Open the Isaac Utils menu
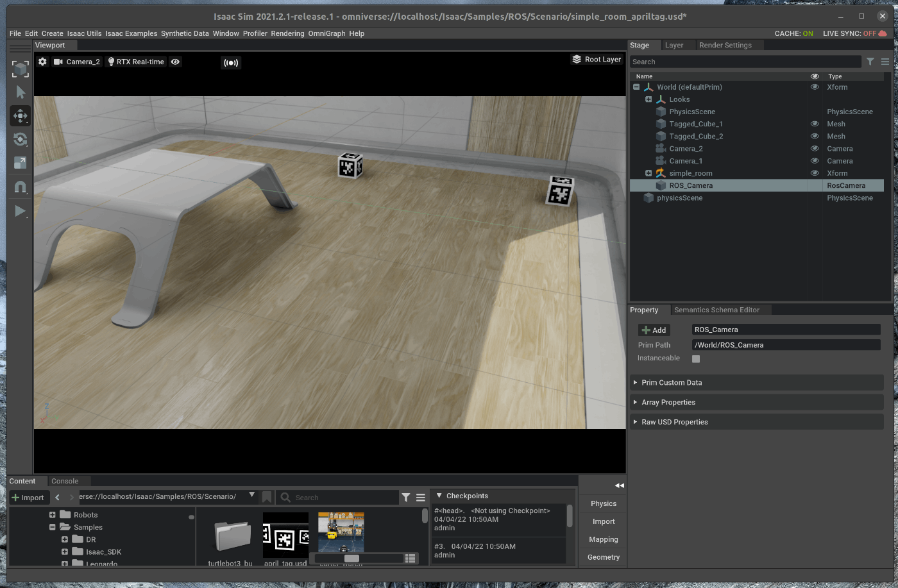The width and height of the screenshot is (898, 588). 85,33
